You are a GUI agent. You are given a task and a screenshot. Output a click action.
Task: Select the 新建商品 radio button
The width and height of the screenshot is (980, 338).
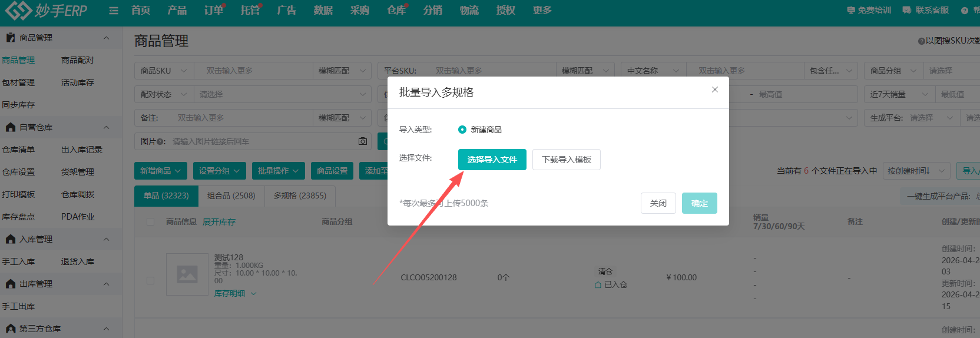[462, 130]
